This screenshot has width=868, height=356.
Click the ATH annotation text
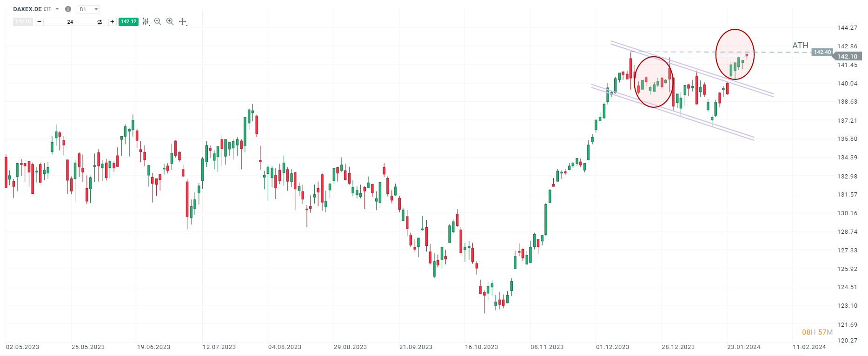[x=800, y=46]
